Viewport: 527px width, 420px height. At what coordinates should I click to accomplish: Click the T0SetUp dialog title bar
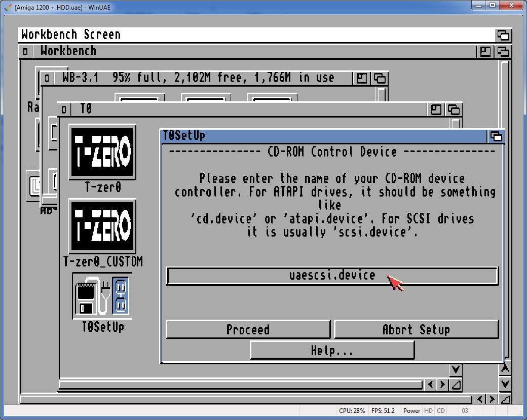click(x=324, y=136)
